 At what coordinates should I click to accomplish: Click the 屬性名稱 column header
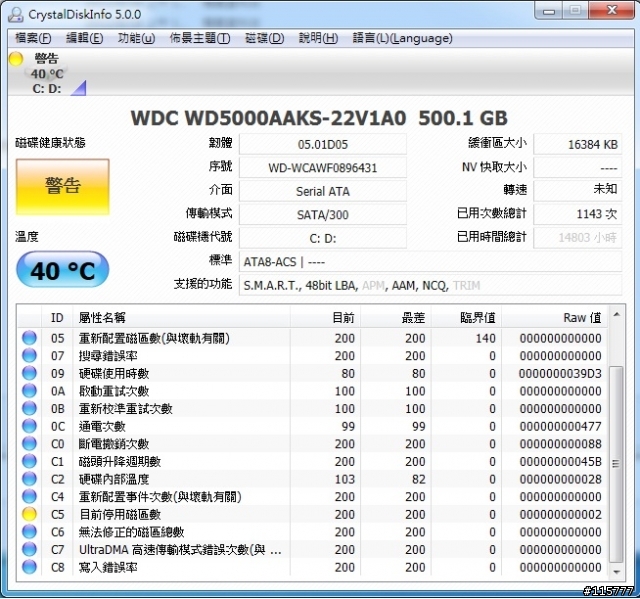pyautogui.click(x=182, y=317)
